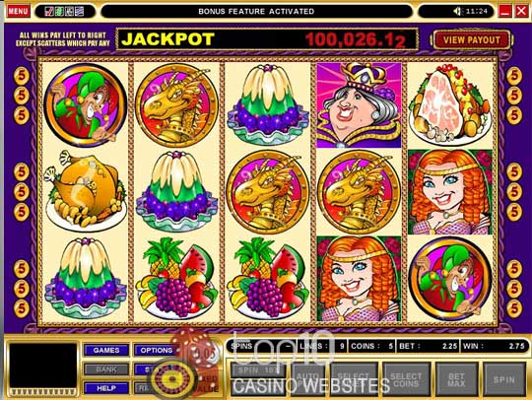
Task: Click the HELP button
Action: [x=106, y=388]
